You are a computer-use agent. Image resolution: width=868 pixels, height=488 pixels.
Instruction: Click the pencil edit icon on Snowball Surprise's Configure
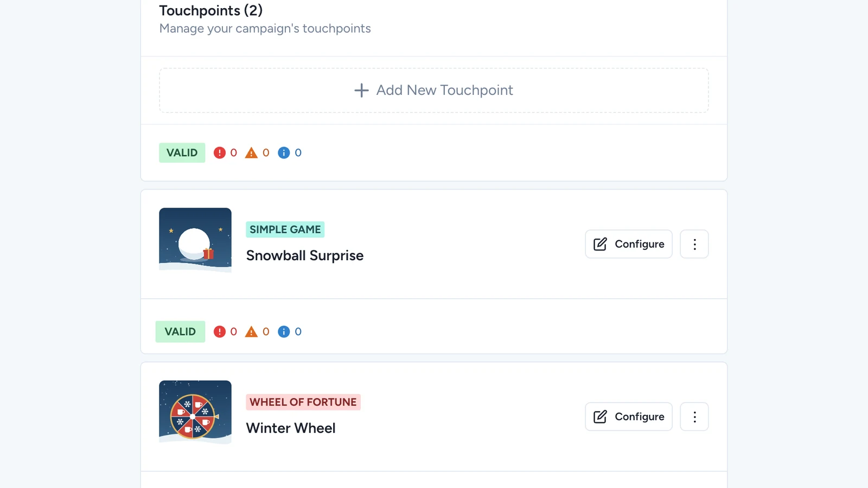(600, 244)
